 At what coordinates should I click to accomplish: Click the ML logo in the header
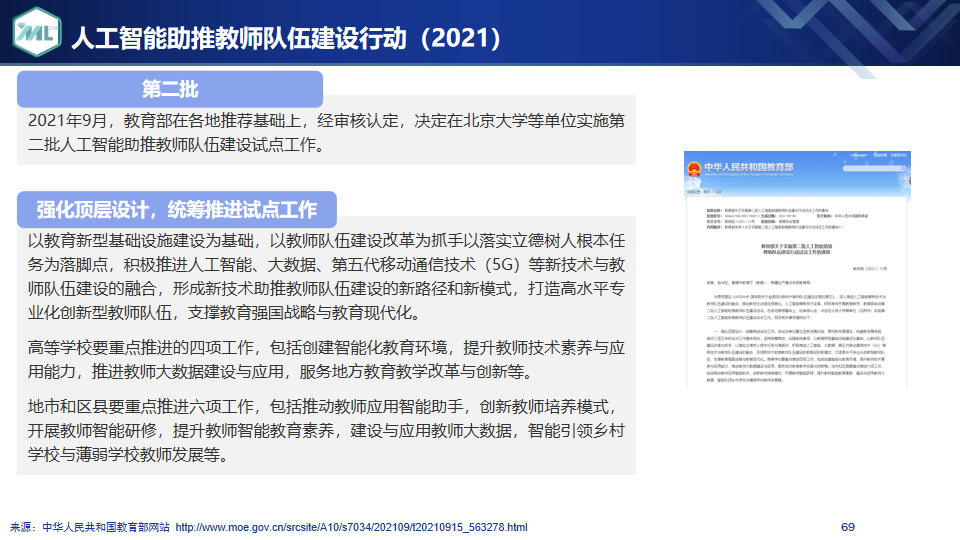coord(37,35)
